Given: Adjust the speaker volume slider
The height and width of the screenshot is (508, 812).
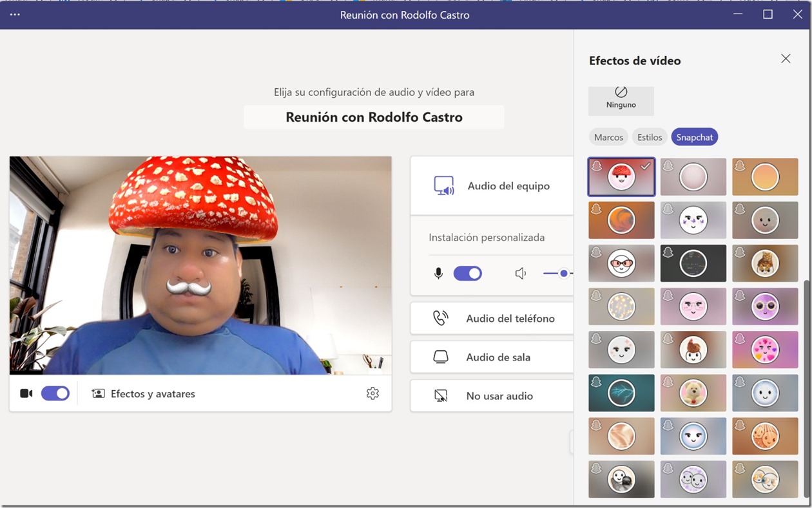Looking at the screenshot, I should tap(563, 274).
